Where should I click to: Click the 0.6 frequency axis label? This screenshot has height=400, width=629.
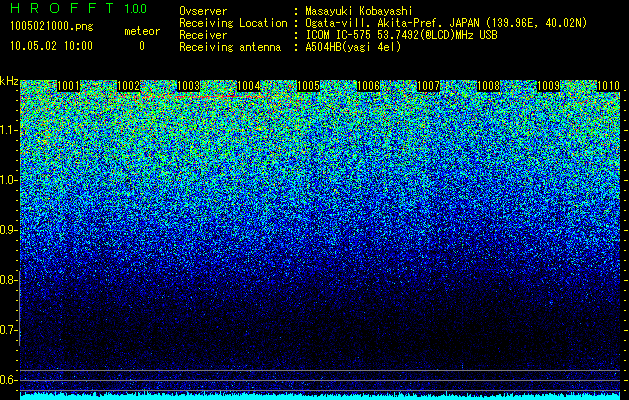coord(8,380)
